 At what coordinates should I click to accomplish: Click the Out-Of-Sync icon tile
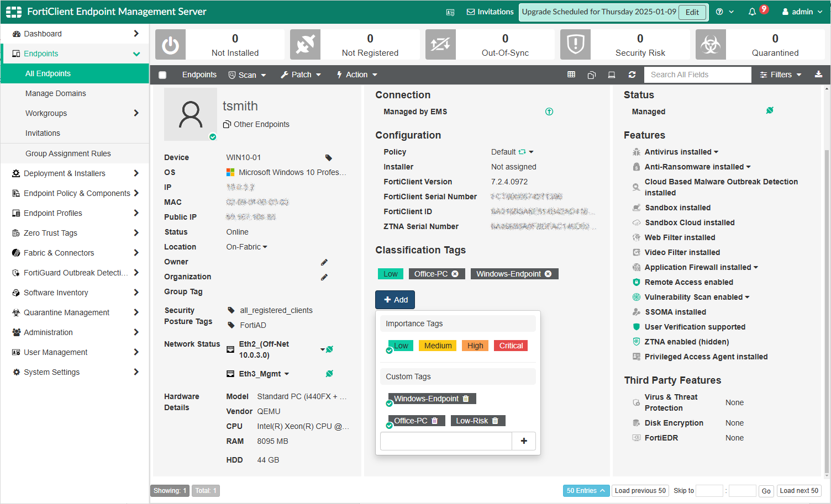(440, 44)
